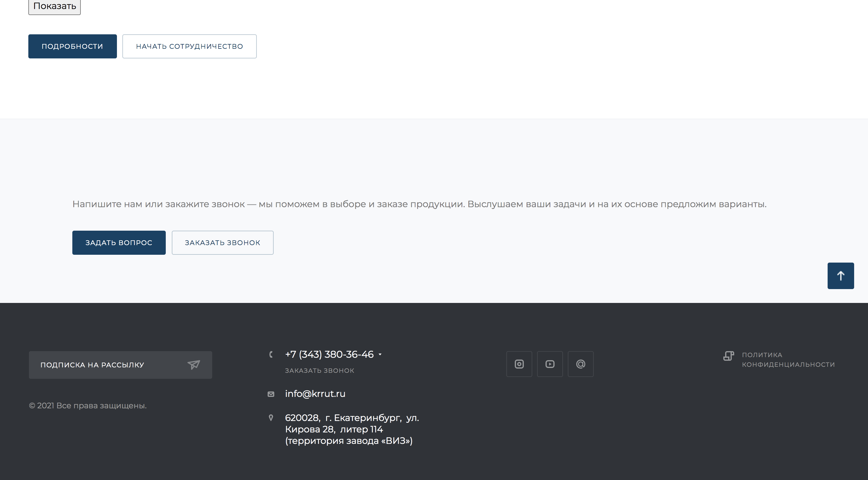Viewport: 868px width, 480px height.
Task: Click the info@krrut.ru email link
Action: coord(315,394)
